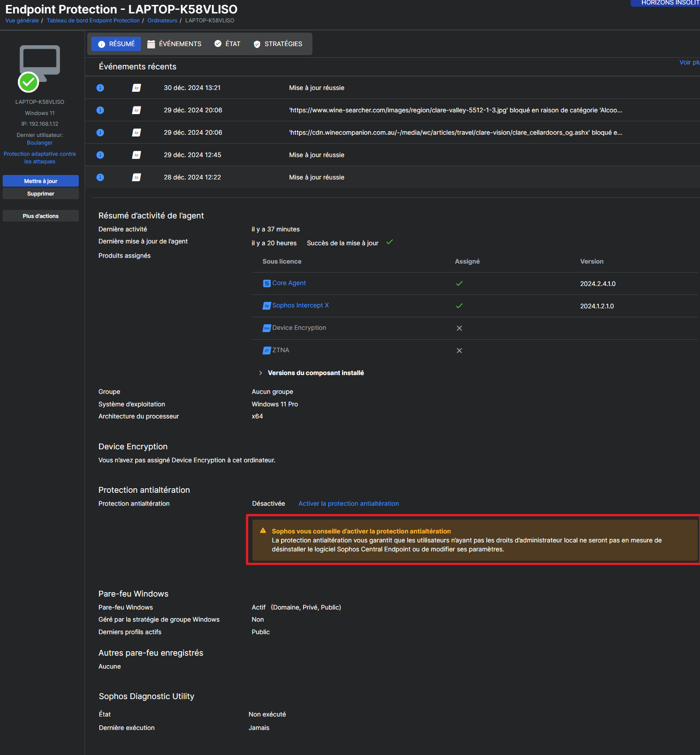
Task: Click the calendar icon on ÉVÉNEMENTS tab
Action: 151,44
